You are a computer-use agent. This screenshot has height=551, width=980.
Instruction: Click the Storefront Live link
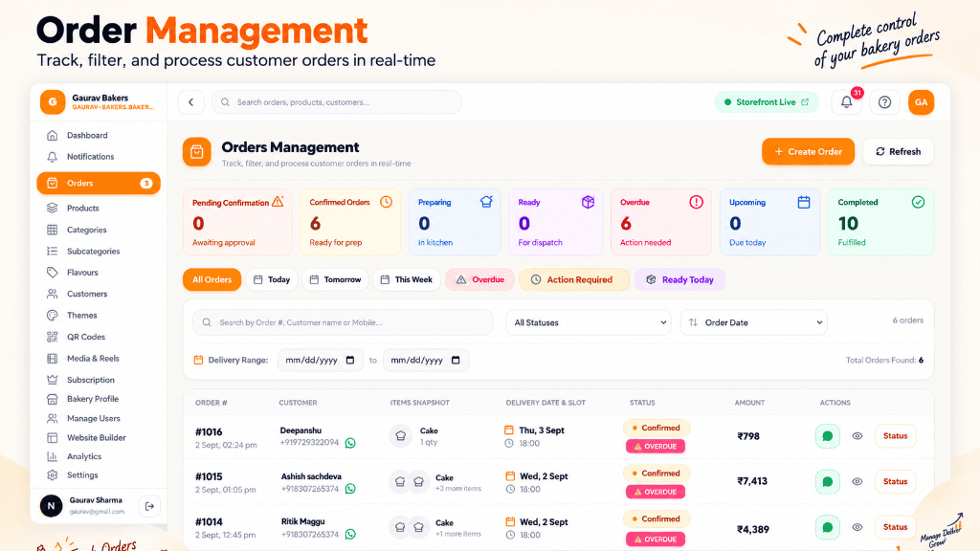click(767, 101)
